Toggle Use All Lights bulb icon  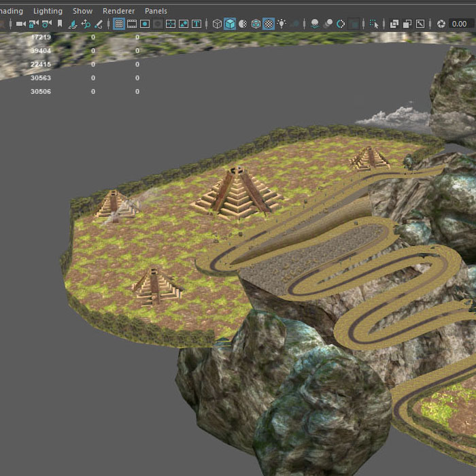click(282, 24)
